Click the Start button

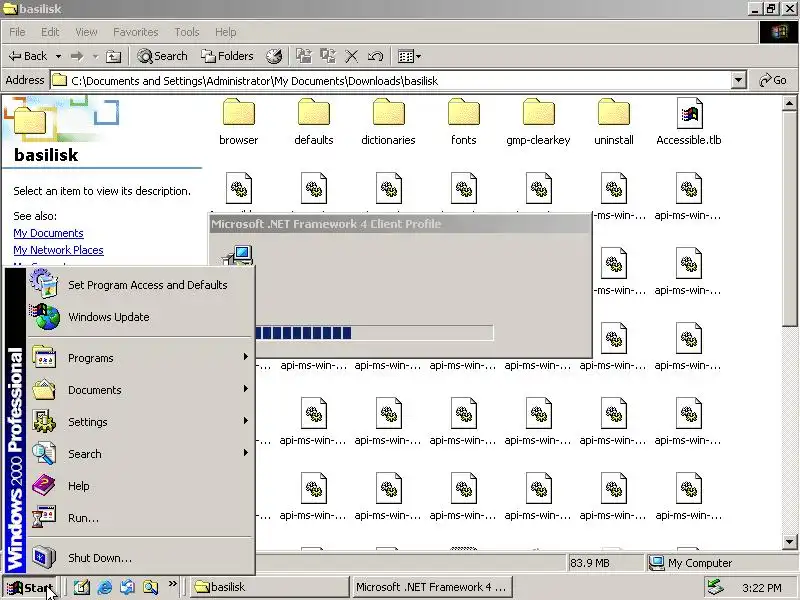point(30,587)
